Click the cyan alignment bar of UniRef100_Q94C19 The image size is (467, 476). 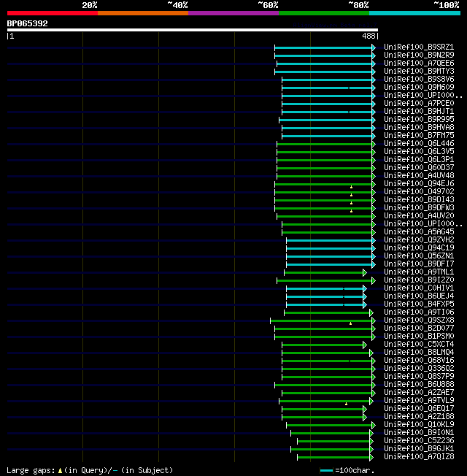pos(329,249)
